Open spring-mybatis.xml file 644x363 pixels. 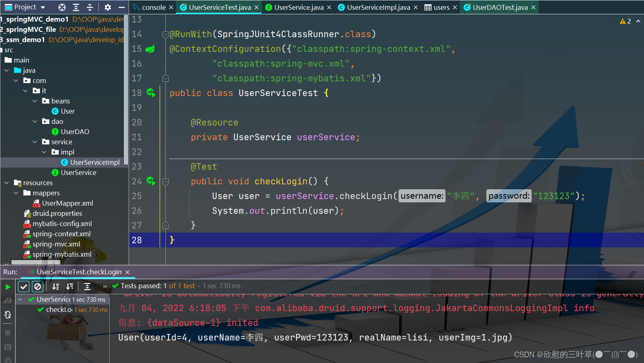pyautogui.click(x=58, y=254)
